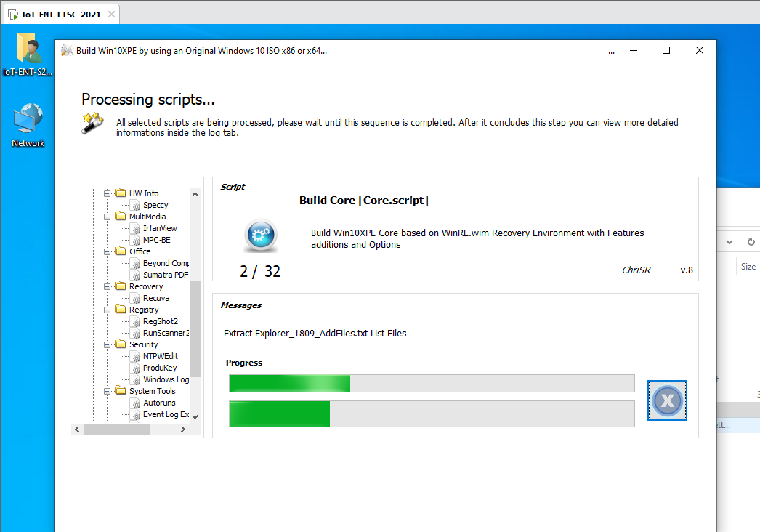Image resolution: width=760 pixels, height=532 pixels.
Task: Click the Security folder icon
Action: pyautogui.click(x=121, y=344)
